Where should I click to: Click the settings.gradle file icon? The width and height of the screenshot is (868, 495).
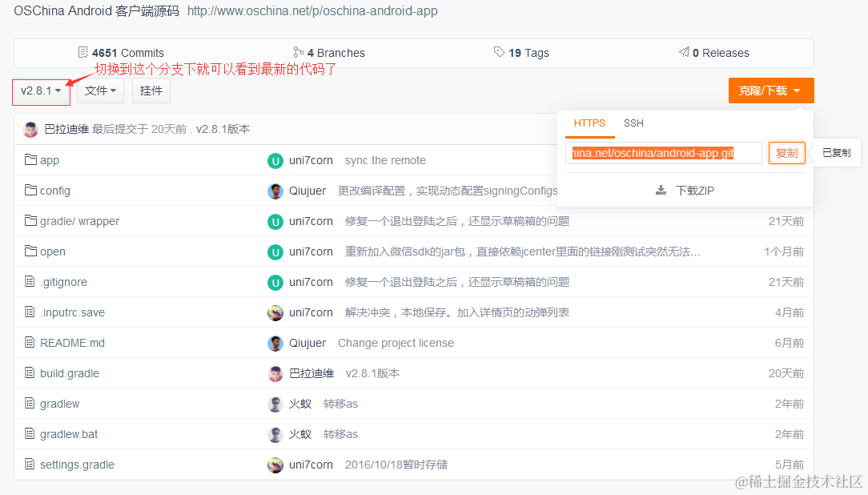tap(30, 465)
